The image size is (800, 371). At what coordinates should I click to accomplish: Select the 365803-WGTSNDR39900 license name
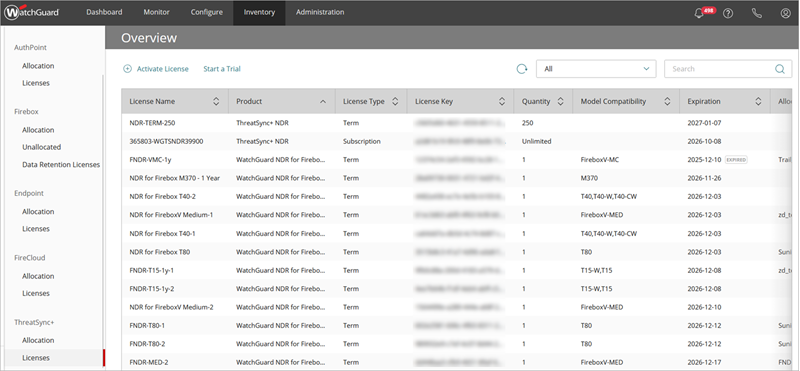pyautogui.click(x=166, y=141)
